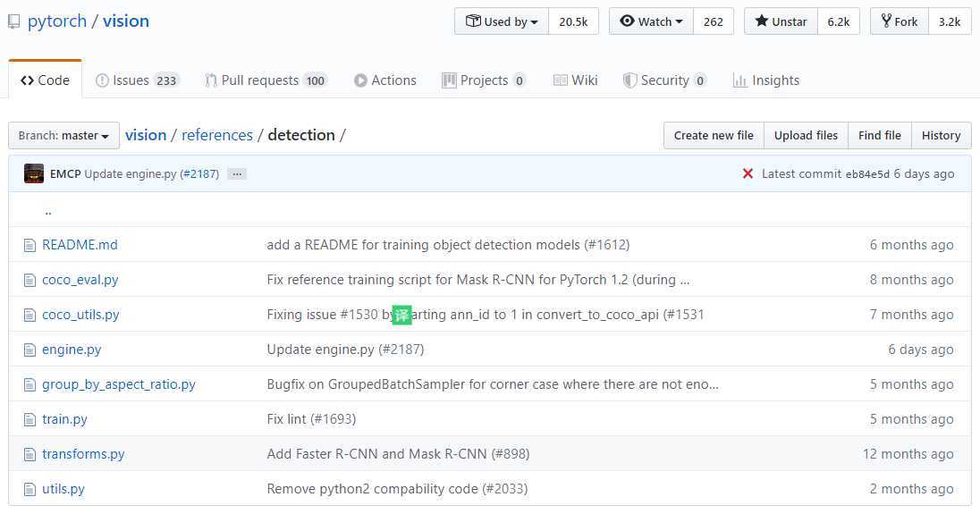
Task: Open the Projects tab
Action: 484,80
